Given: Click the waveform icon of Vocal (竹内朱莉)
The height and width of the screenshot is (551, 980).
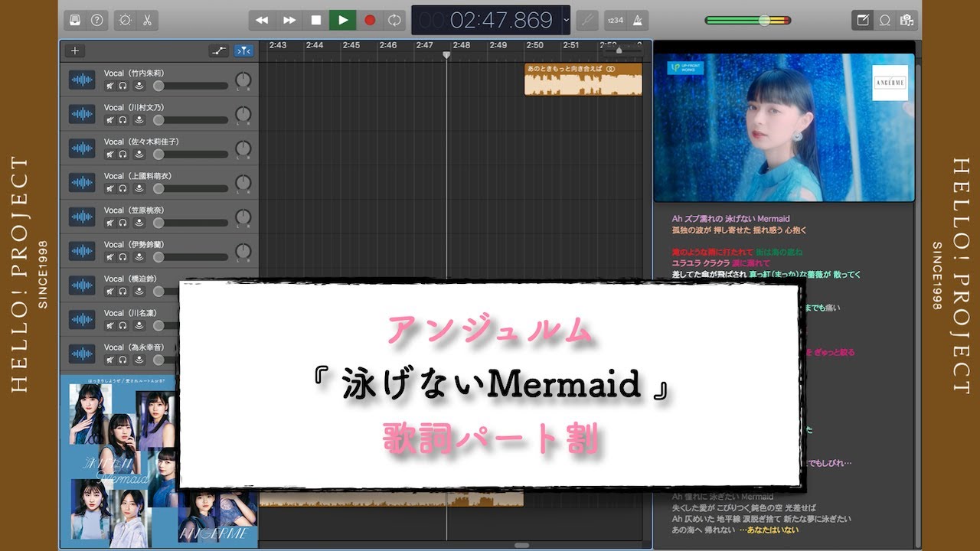Looking at the screenshot, I should (x=82, y=80).
